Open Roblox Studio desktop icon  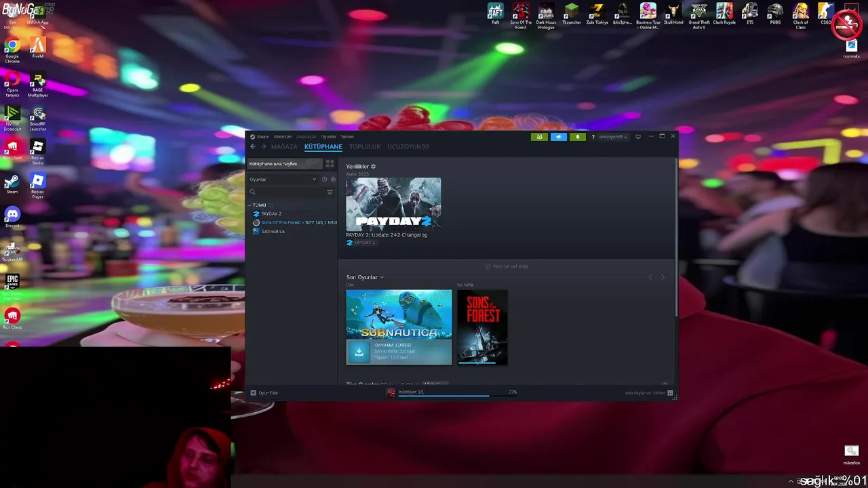37,152
